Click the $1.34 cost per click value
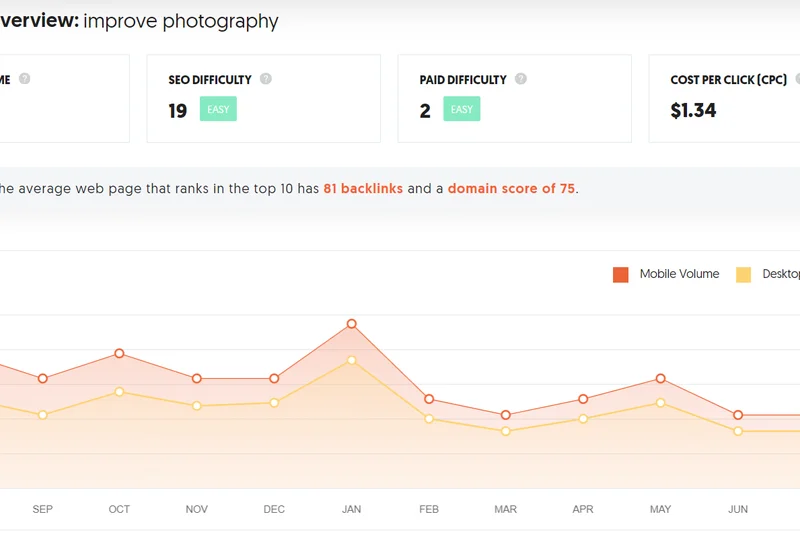This screenshot has width=800, height=533. 694,110
